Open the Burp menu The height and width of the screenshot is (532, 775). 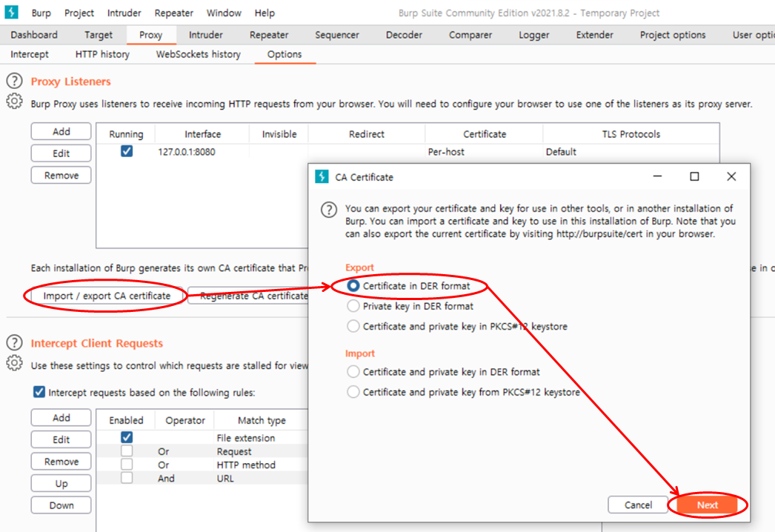(41, 13)
